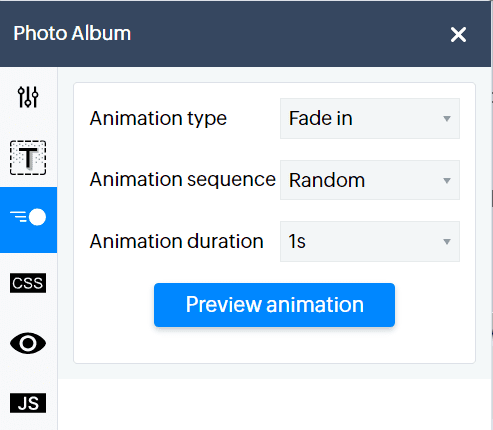This screenshot has width=493, height=430.
Task: Close the Photo Album panel
Action: 458,34
